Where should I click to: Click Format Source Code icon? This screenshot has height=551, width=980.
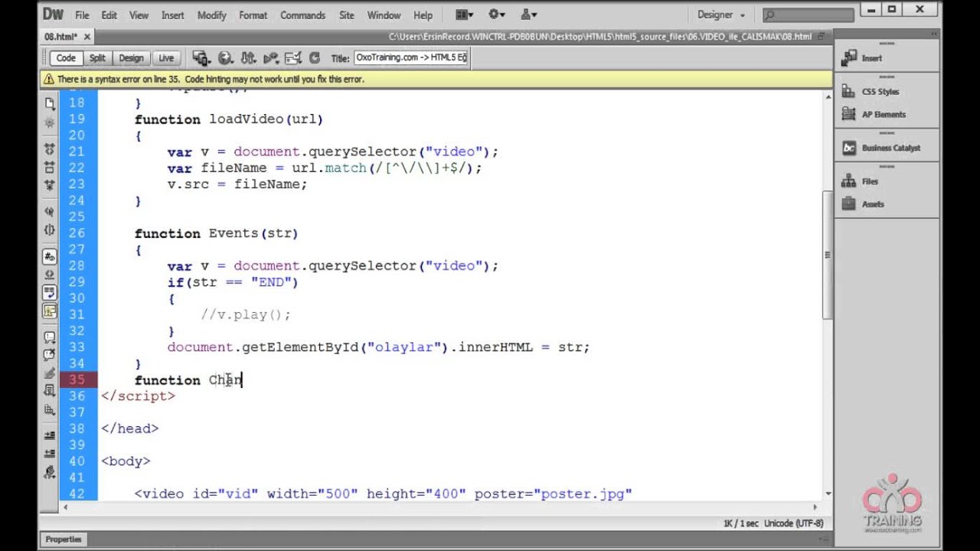coord(50,471)
